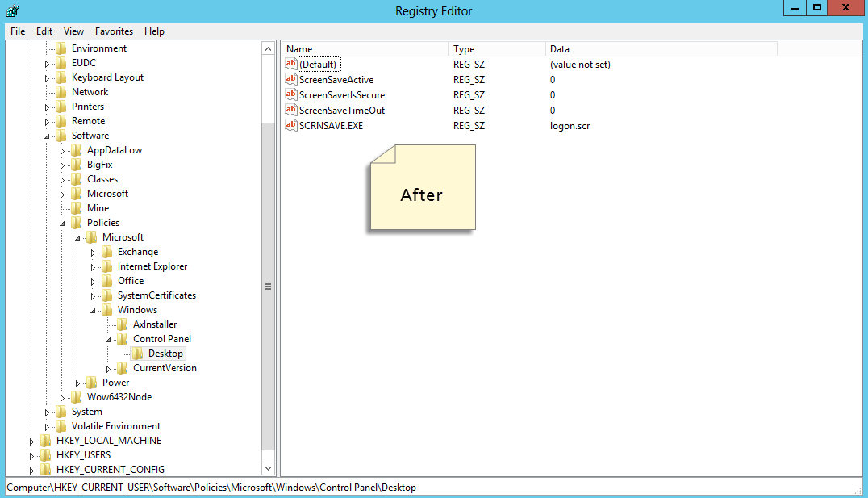This screenshot has height=498, width=868.
Task: Collapse the Policies key
Action: [61, 222]
